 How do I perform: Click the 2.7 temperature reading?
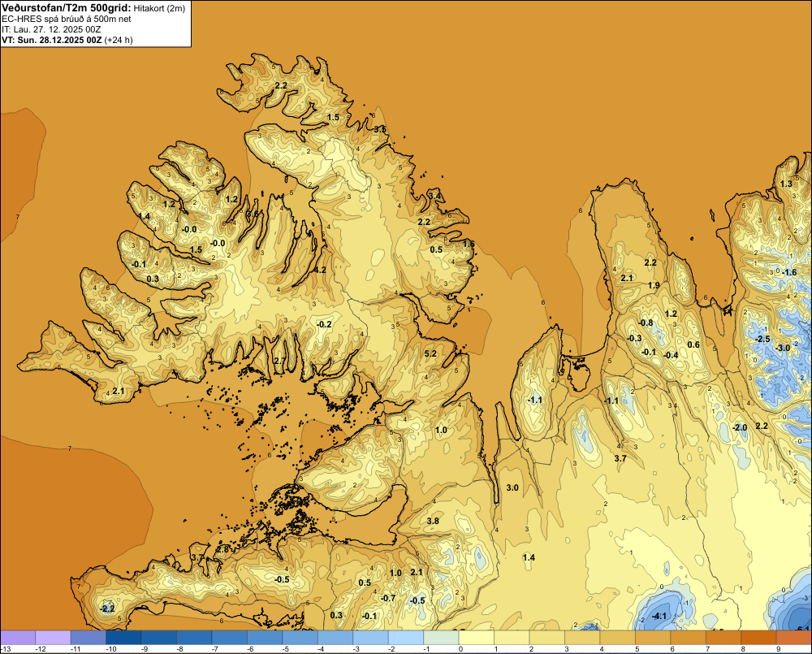[x=279, y=362]
